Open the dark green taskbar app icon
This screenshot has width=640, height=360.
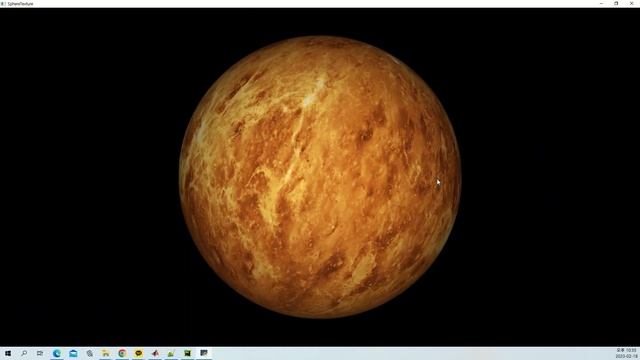pos(187,353)
